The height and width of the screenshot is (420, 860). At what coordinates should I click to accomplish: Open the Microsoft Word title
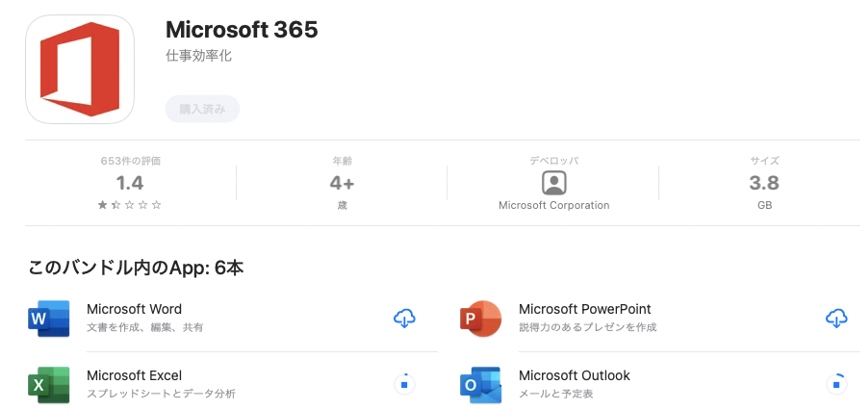[134, 309]
